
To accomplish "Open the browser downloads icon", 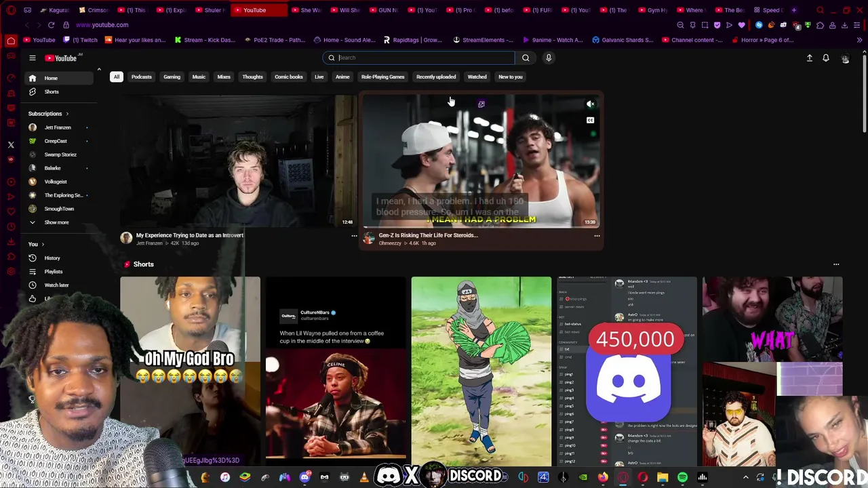I will click(844, 25).
